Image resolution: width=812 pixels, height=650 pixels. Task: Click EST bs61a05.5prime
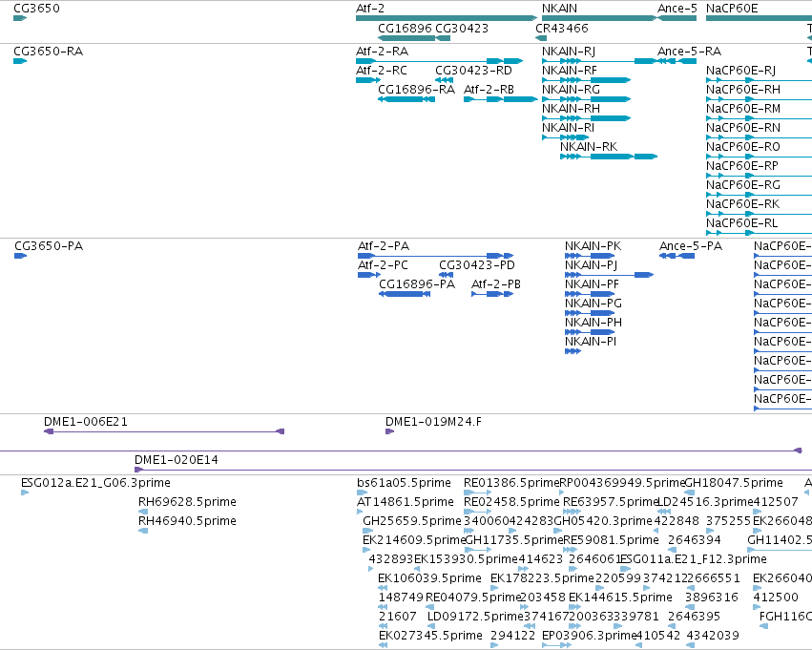(404, 483)
